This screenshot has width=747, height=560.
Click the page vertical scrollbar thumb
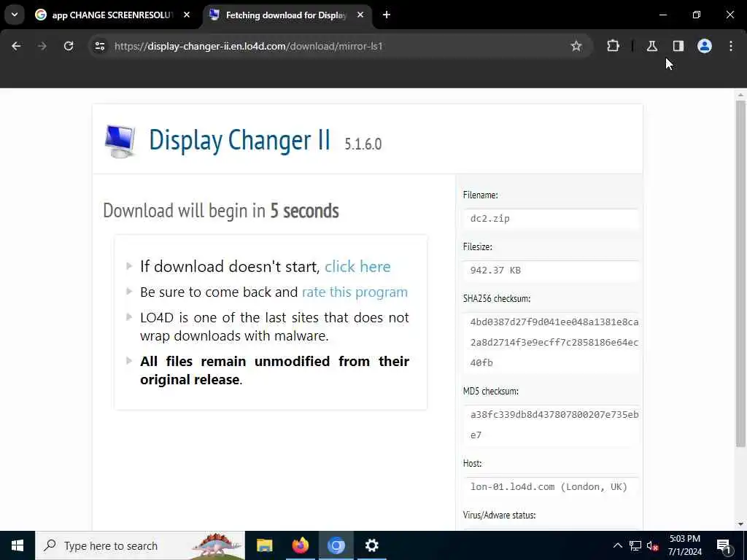(740, 274)
